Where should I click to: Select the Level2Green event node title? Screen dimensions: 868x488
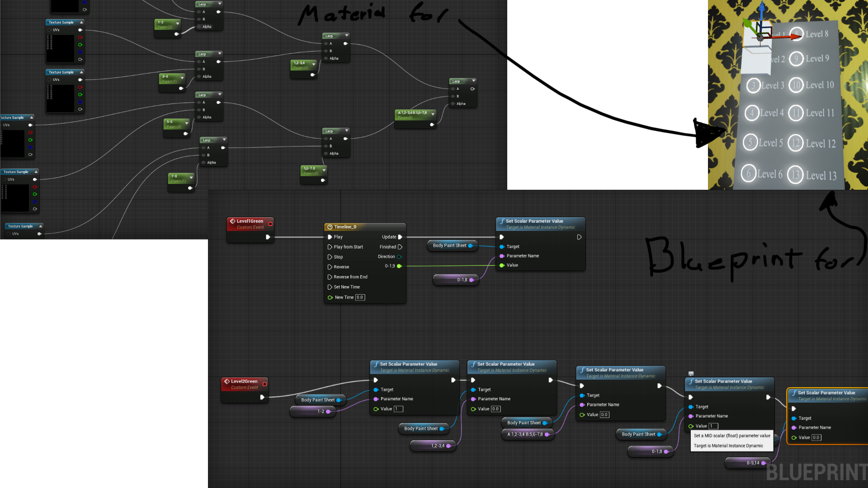point(244,381)
